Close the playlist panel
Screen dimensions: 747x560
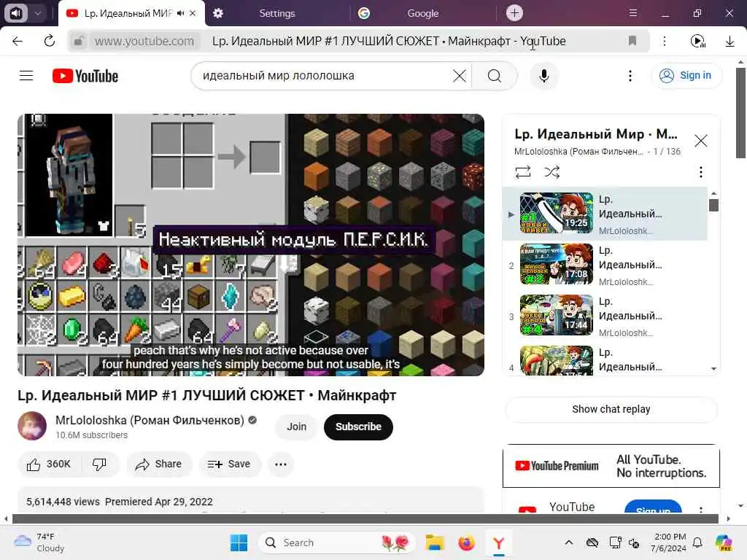[700, 141]
